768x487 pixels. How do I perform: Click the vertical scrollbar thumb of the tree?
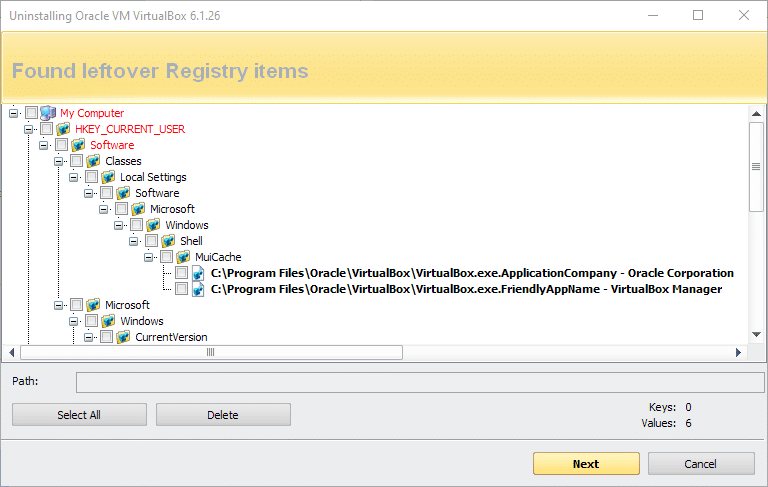[756, 167]
